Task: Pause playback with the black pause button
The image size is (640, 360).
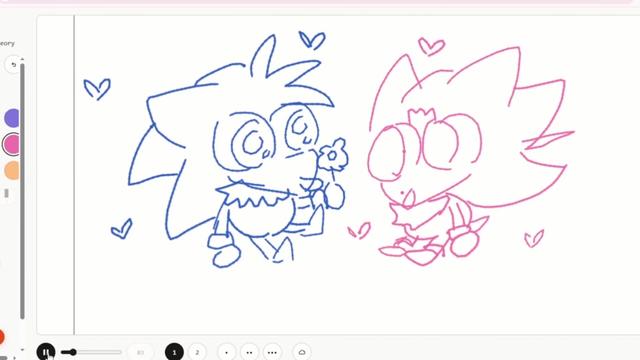Action: click(x=46, y=351)
